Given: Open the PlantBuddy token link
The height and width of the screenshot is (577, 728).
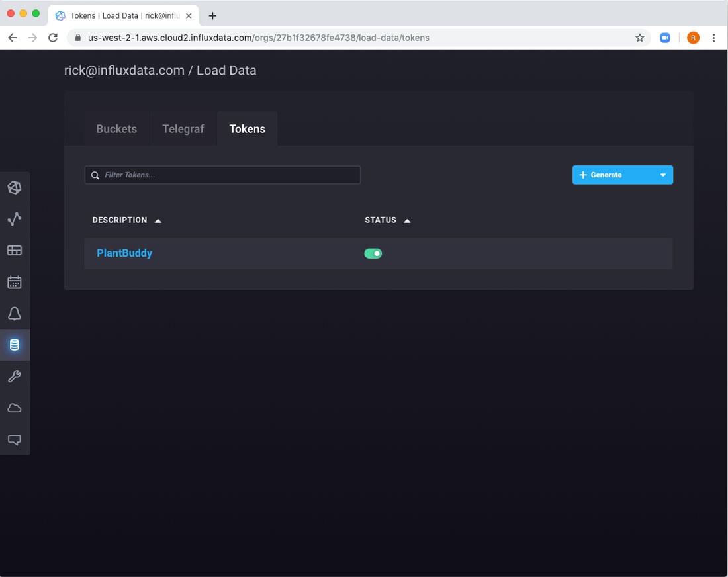Looking at the screenshot, I should pyautogui.click(x=124, y=253).
